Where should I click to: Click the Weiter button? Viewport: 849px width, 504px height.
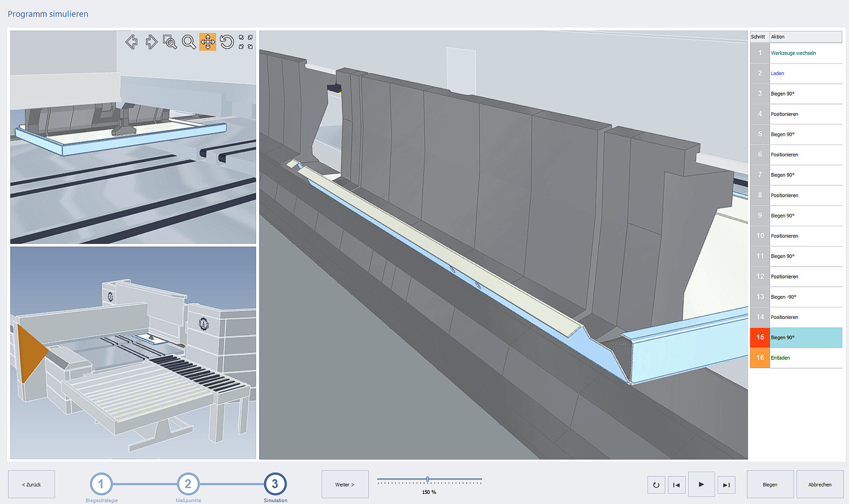coord(345,484)
